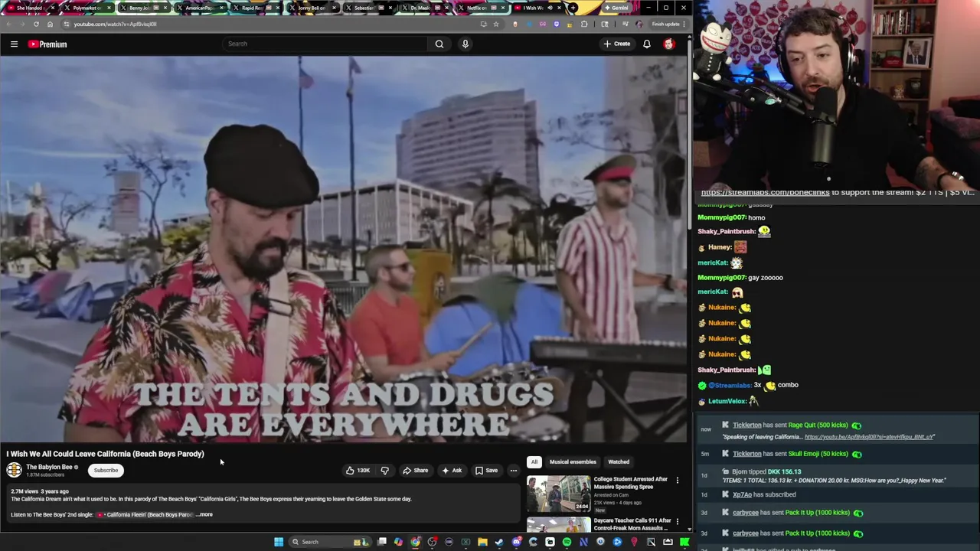Select the All filter chip

point(534,462)
